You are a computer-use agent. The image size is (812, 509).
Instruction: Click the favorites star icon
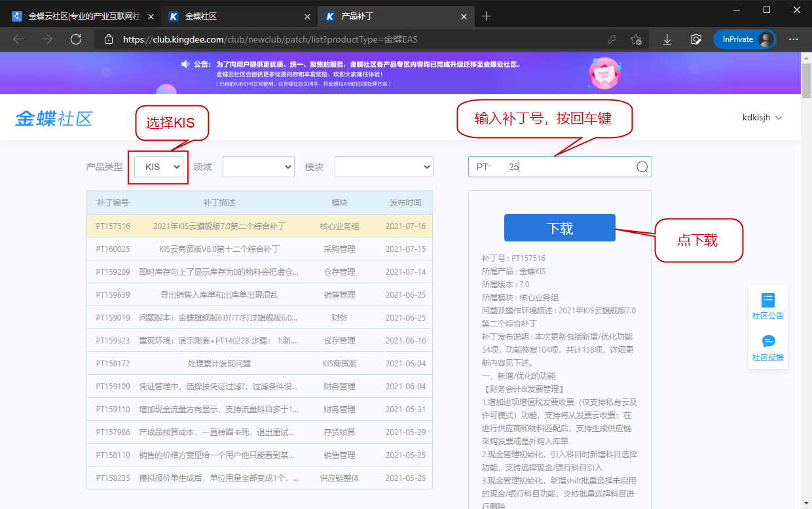[x=635, y=39]
